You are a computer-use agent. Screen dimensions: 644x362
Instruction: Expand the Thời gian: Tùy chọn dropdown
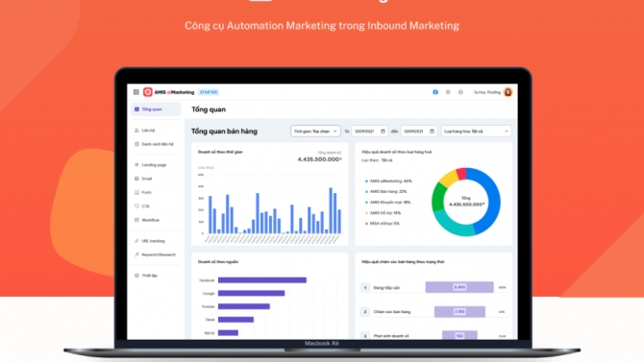tap(315, 132)
